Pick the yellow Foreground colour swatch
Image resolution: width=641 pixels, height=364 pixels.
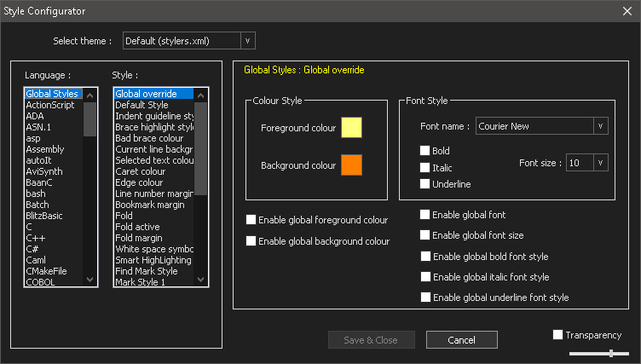351,127
